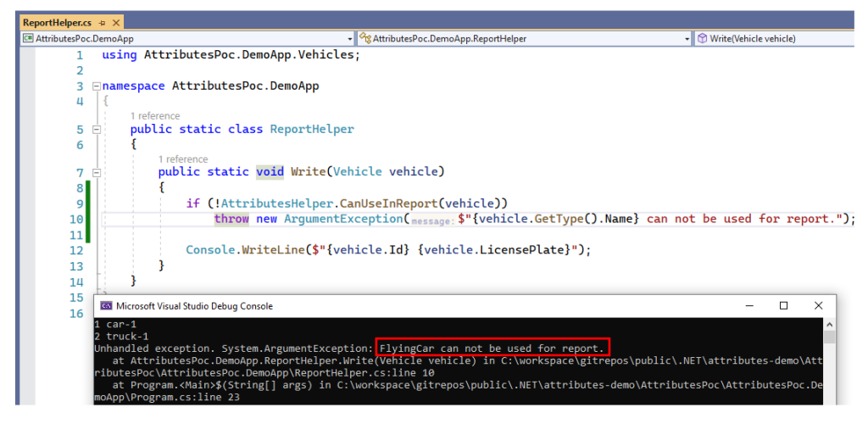Open the '1 reference' CodeLens above Write method
Viewport: 868px width, 424px height.
coord(183,159)
